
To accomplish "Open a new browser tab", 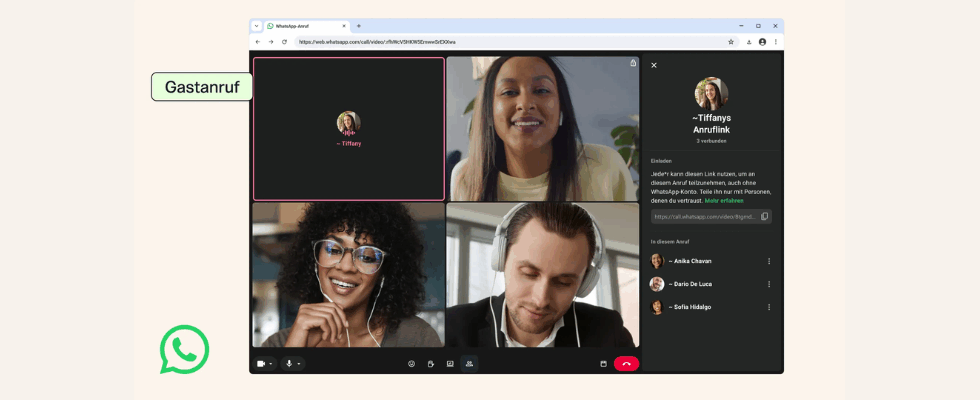I will [x=359, y=26].
